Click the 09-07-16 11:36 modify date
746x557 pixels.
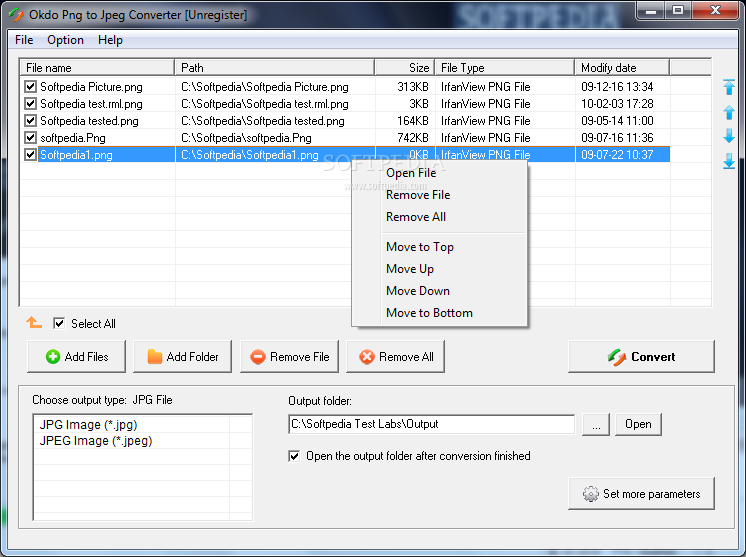click(x=617, y=138)
